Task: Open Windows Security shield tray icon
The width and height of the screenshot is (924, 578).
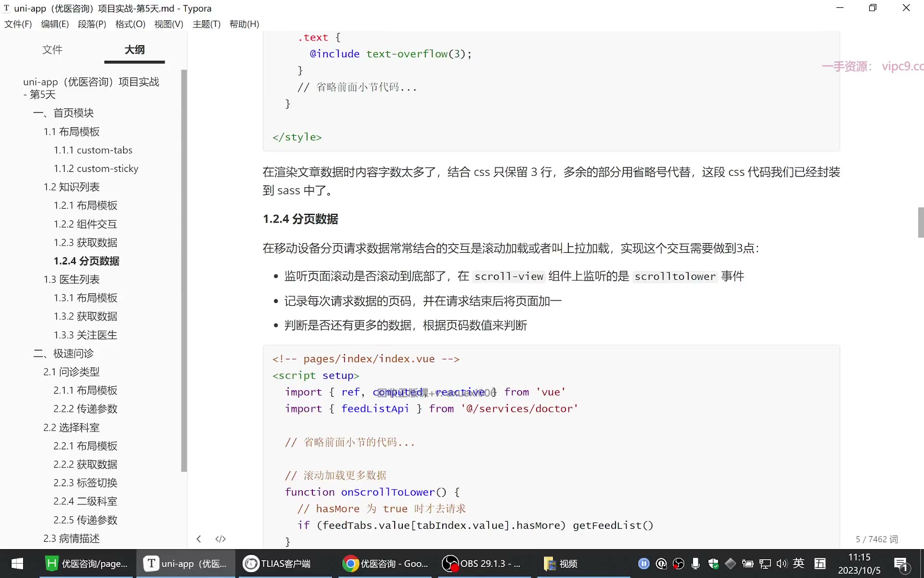Action: (713, 564)
